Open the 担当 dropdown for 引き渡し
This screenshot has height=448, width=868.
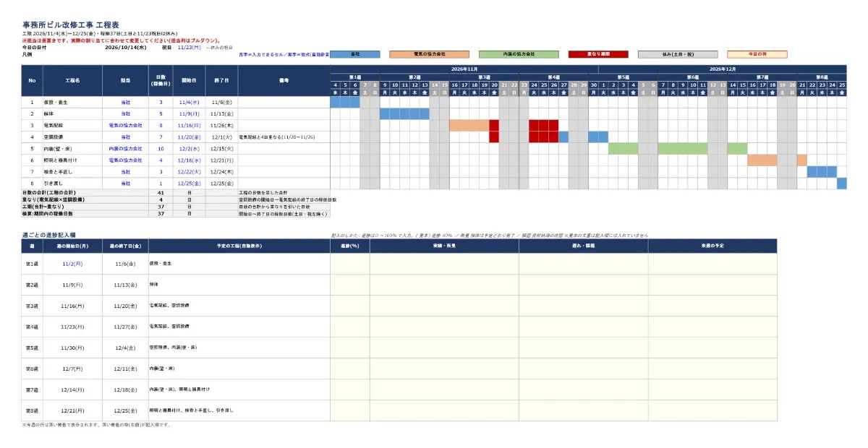pos(126,183)
